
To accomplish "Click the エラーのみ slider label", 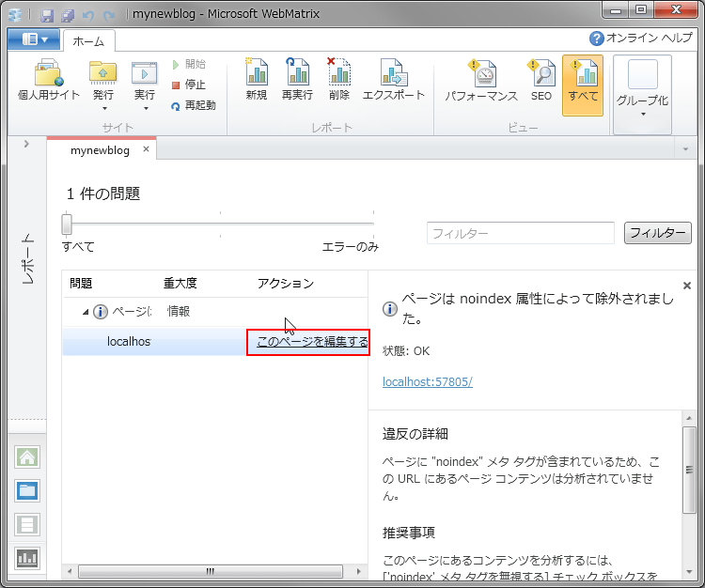I will tap(351, 247).
